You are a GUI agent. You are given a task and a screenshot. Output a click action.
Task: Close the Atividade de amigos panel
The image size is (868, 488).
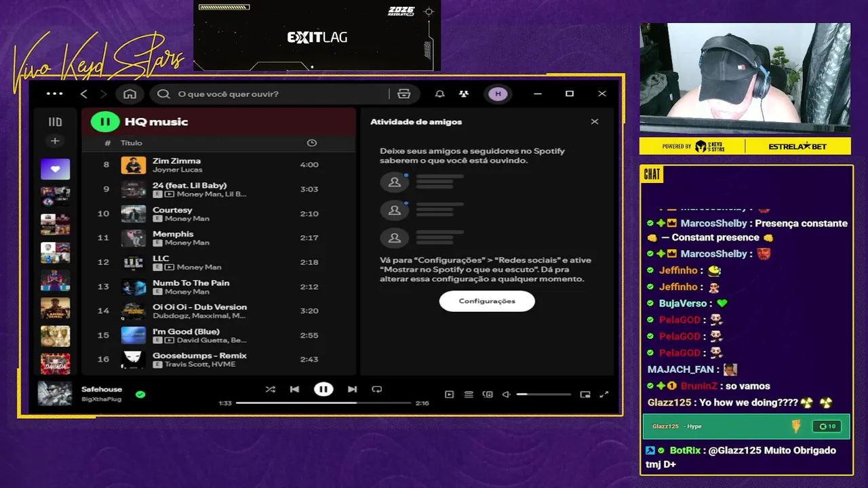point(595,122)
